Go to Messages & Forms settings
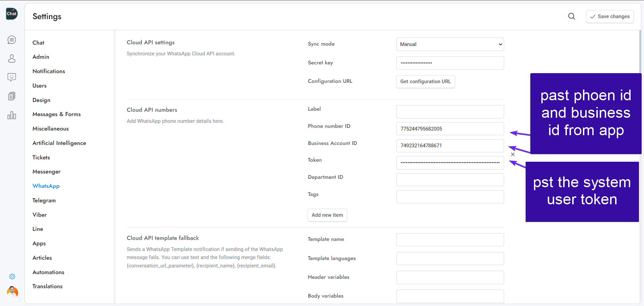644x306 pixels. [56, 114]
